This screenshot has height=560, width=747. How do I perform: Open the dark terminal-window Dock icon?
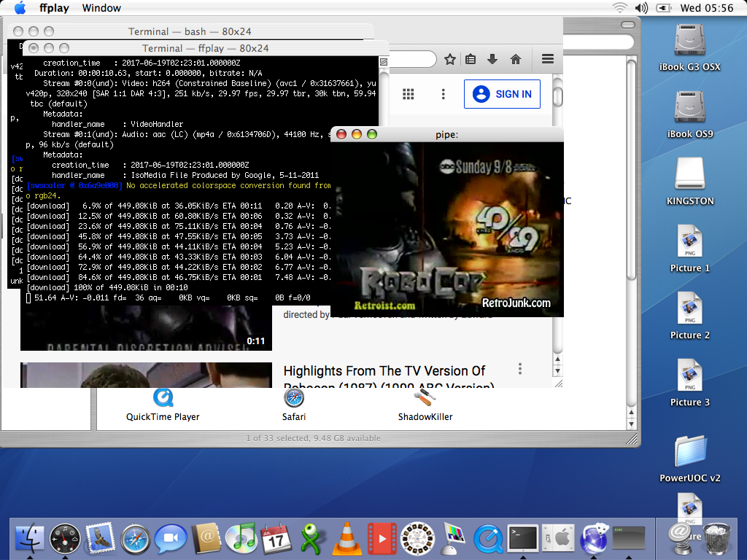tap(628, 539)
